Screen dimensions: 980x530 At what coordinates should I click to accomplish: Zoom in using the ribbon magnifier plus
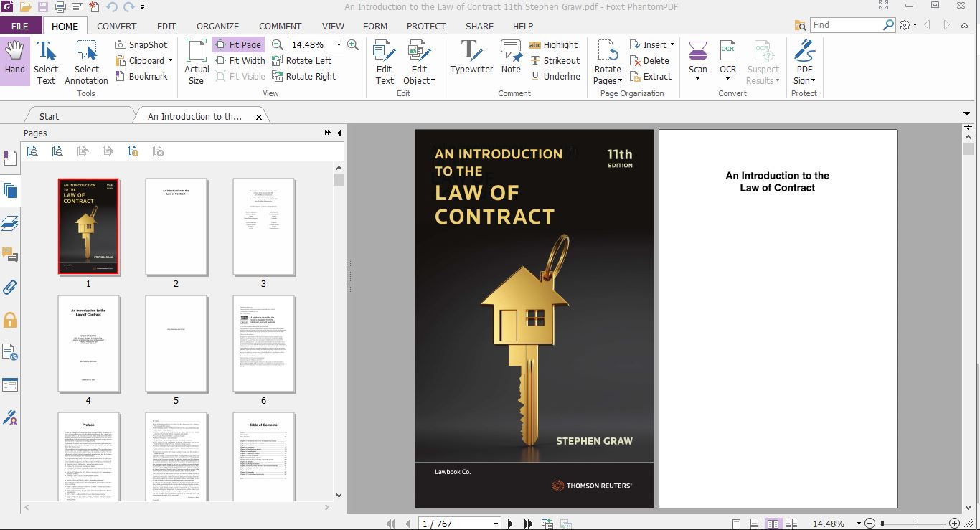coord(353,44)
